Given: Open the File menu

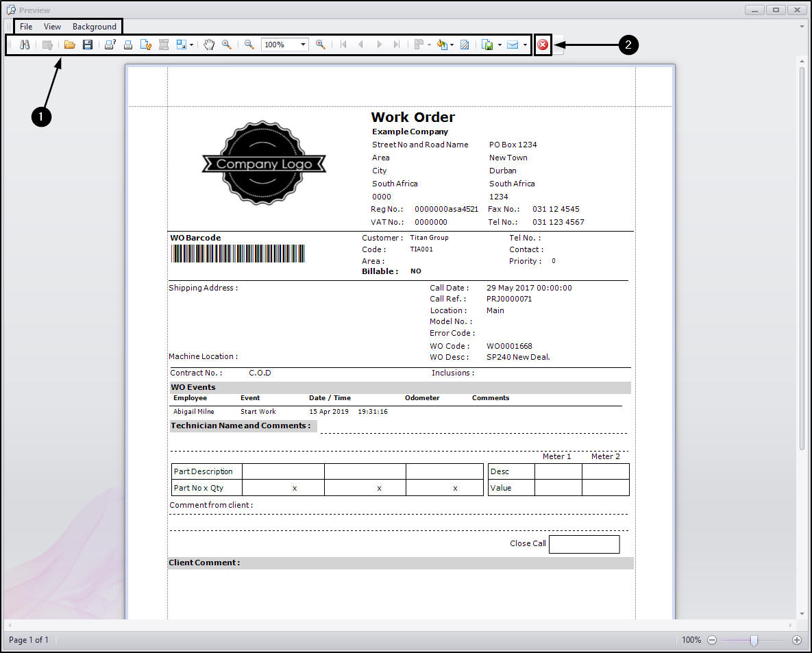Looking at the screenshot, I should pyautogui.click(x=26, y=27).
